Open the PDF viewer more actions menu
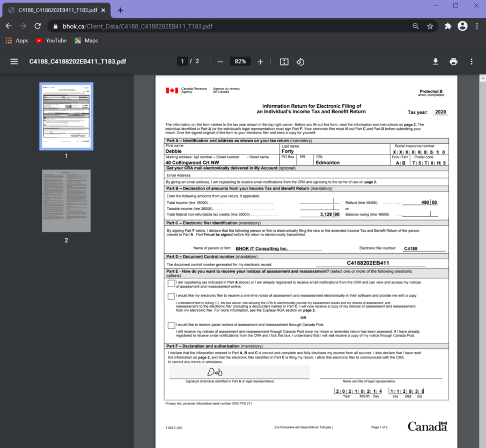486x448 pixels. (472, 62)
